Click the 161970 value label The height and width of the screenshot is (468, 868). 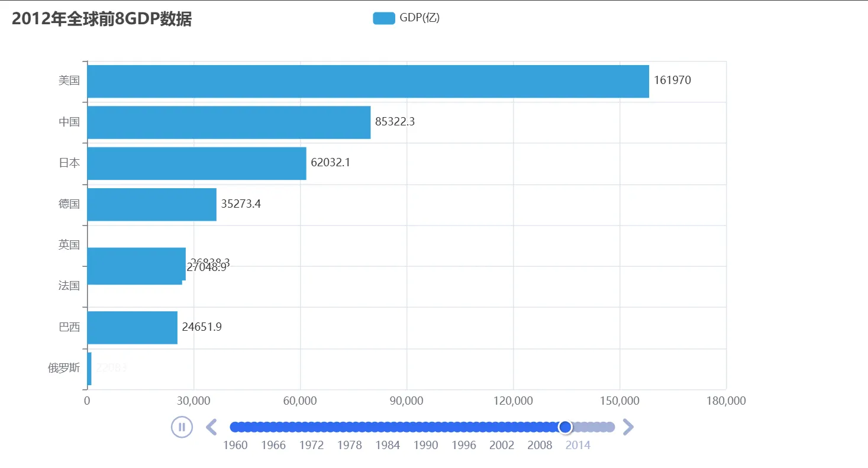[672, 80]
